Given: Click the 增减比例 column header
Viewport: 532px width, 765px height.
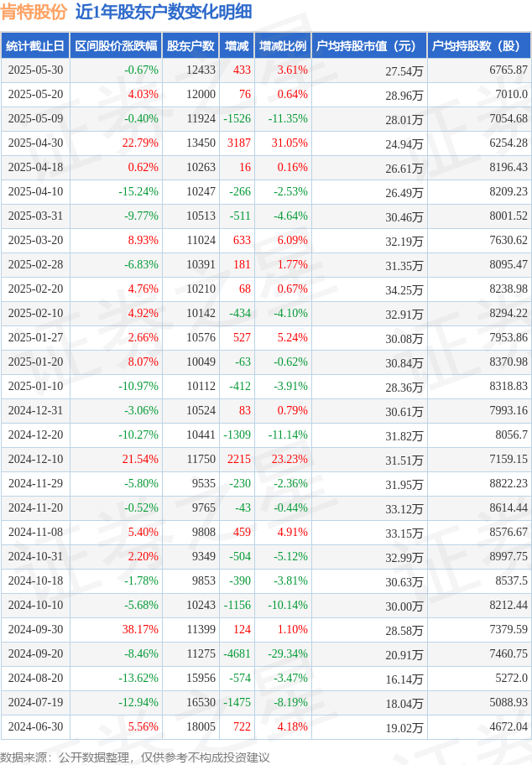Looking at the screenshot, I should [x=283, y=46].
